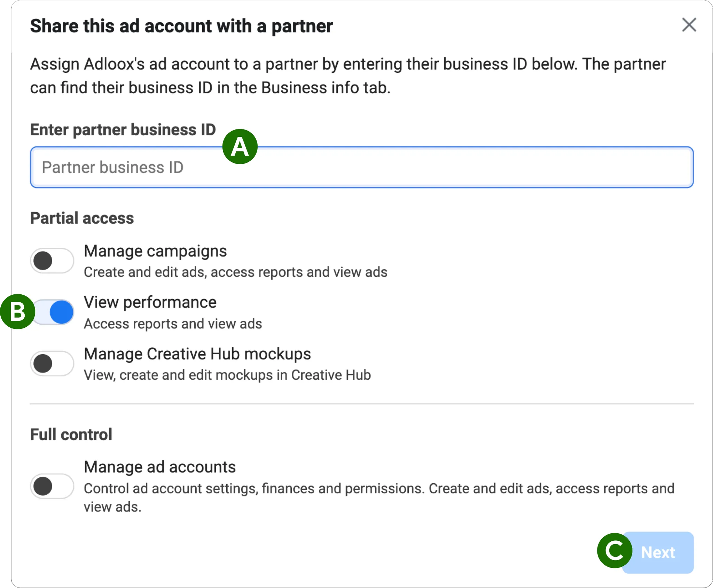
Task: Click the Partial access section heading
Action: click(82, 218)
